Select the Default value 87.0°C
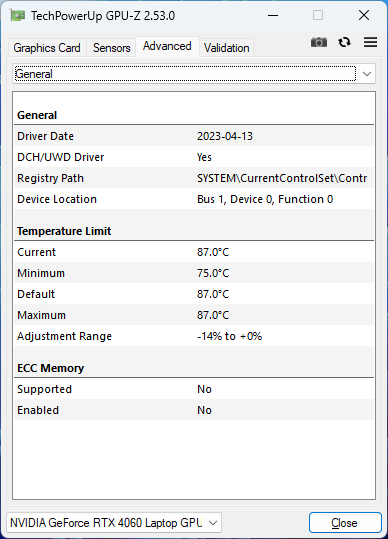Screen dimensions: 388x539 213,294
